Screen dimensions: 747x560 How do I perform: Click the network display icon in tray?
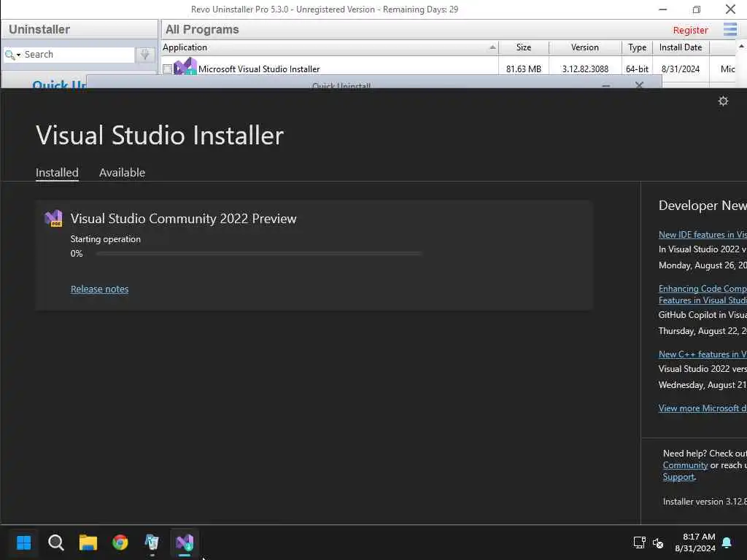click(639, 542)
